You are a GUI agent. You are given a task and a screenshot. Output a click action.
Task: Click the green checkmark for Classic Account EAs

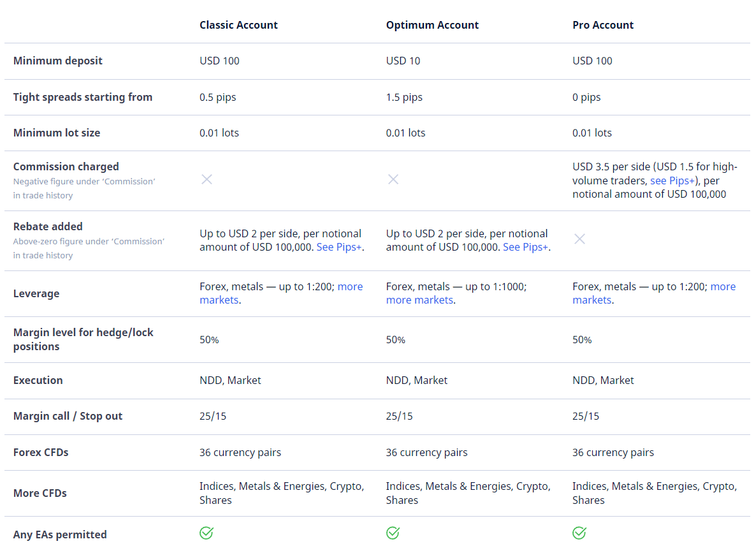[x=207, y=533]
